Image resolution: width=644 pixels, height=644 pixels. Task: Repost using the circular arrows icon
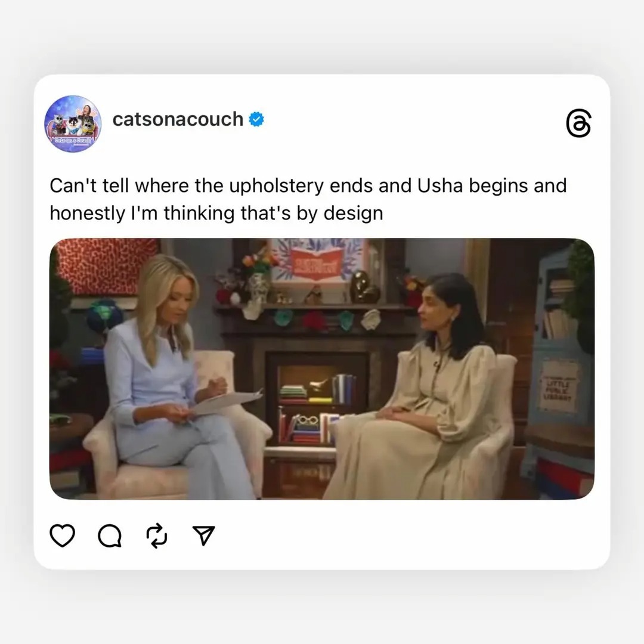point(157,535)
